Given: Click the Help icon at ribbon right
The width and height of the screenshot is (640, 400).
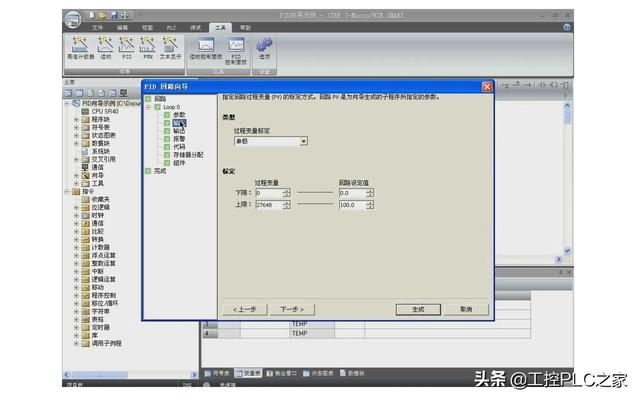Looking at the screenshot, I should [x=567, y=27].
